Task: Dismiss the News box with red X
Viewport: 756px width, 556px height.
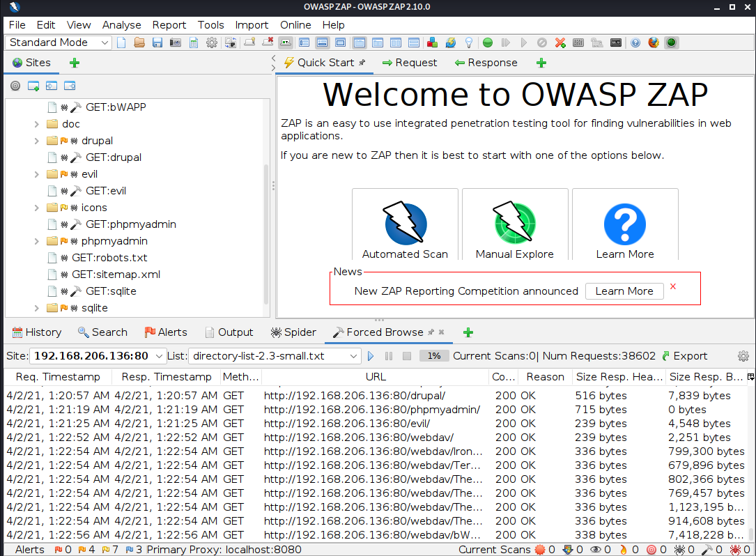Action: click(673, 286)
